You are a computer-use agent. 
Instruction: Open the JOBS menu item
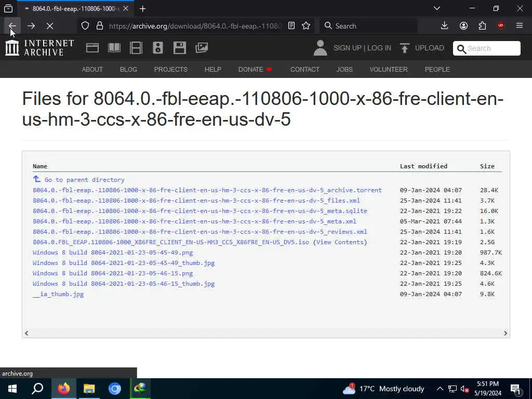click(x=344, y=69)
